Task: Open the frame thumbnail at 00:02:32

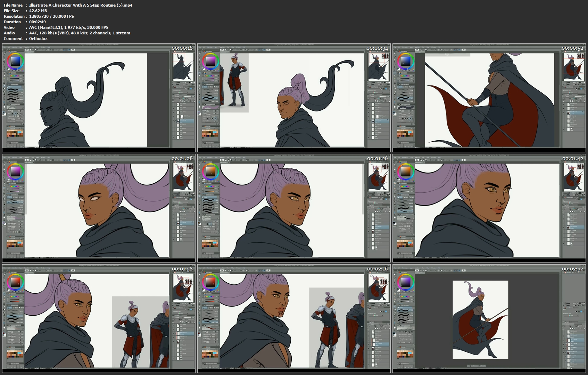Action: tap(489, 318)
